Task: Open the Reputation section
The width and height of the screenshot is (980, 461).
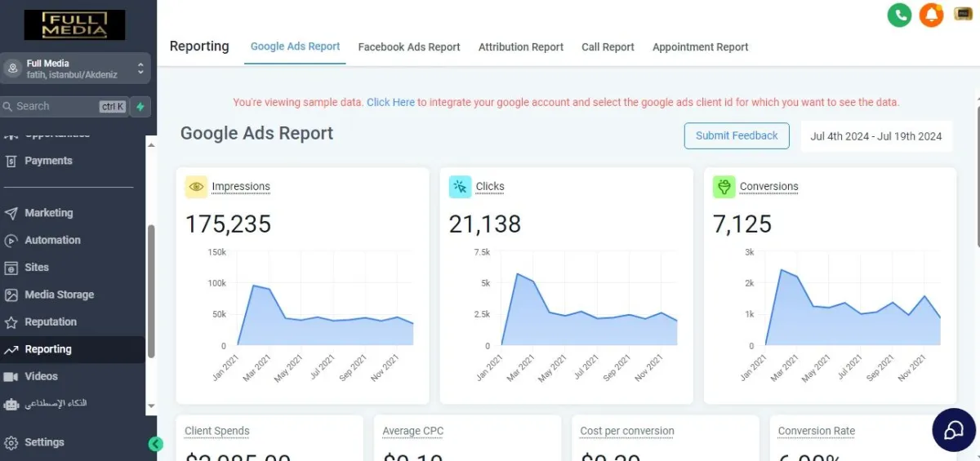Action: point(51,322)
